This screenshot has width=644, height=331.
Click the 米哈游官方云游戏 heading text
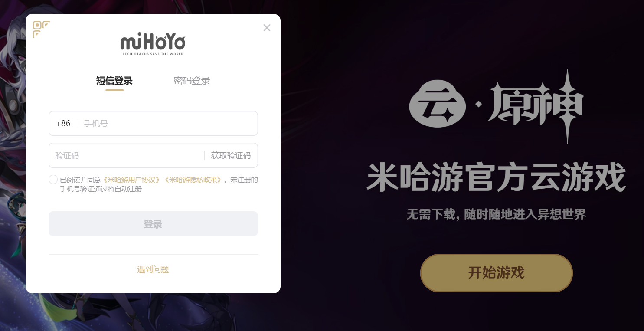(x=497, y=177)
